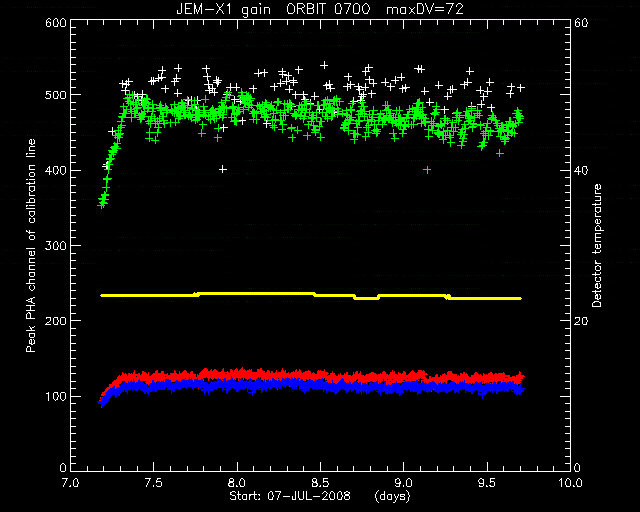Click the Peak PHA channel axis title
640x512 pixels.
[x=31, y=245]
